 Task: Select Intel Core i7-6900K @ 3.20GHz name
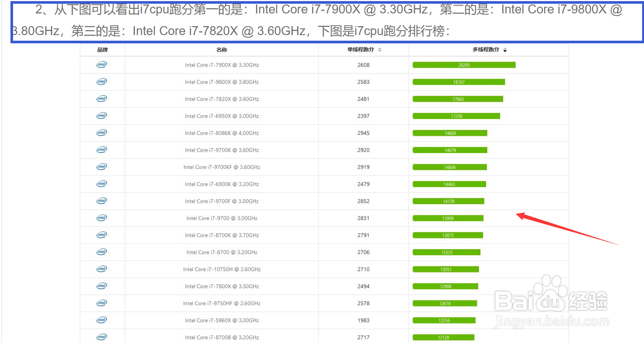point(222,184)
